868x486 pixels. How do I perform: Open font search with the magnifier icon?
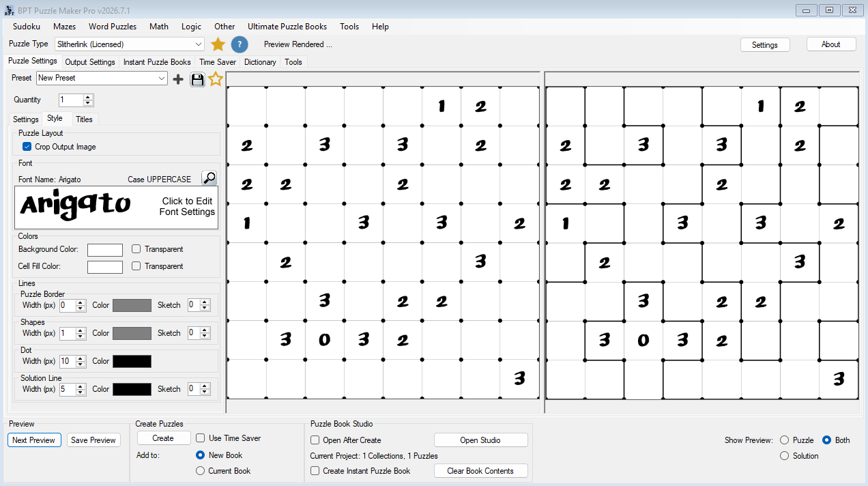(209, 178)
